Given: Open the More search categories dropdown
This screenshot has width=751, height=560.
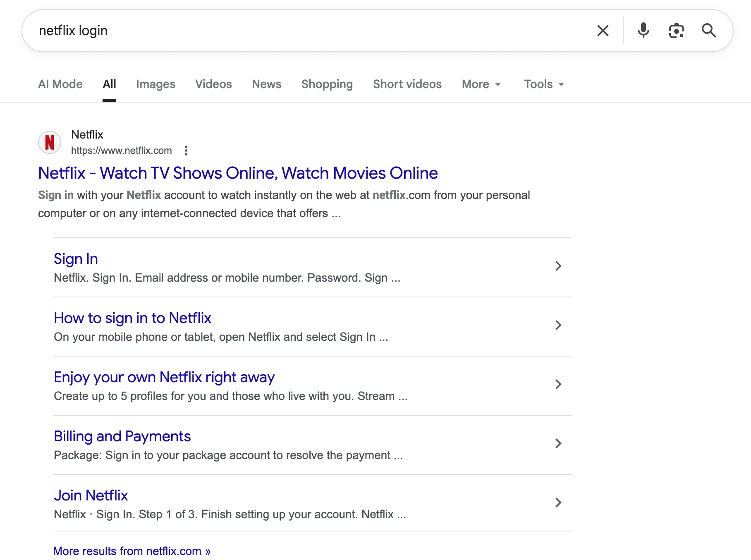Looking at the screenshot, I should click(x=481, y=84).
